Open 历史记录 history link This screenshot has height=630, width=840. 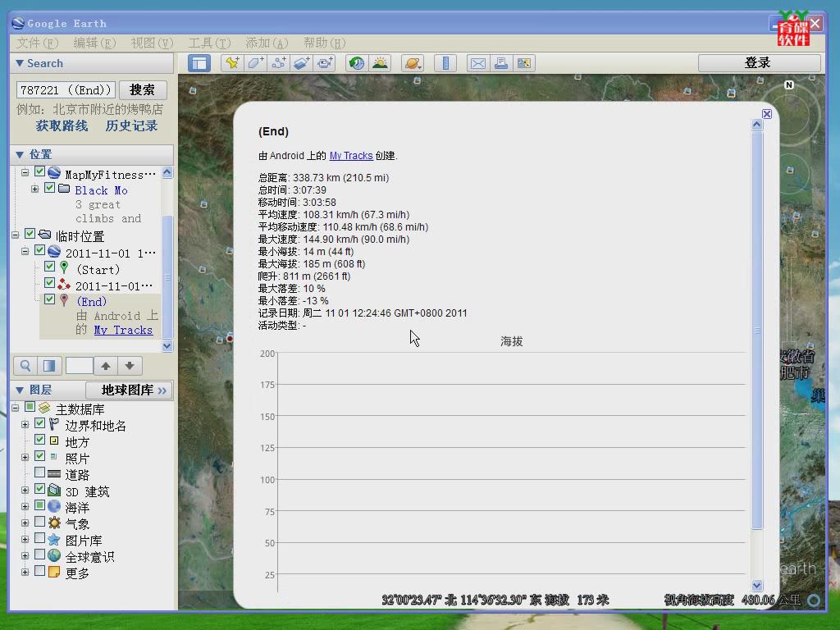point(131,126)
